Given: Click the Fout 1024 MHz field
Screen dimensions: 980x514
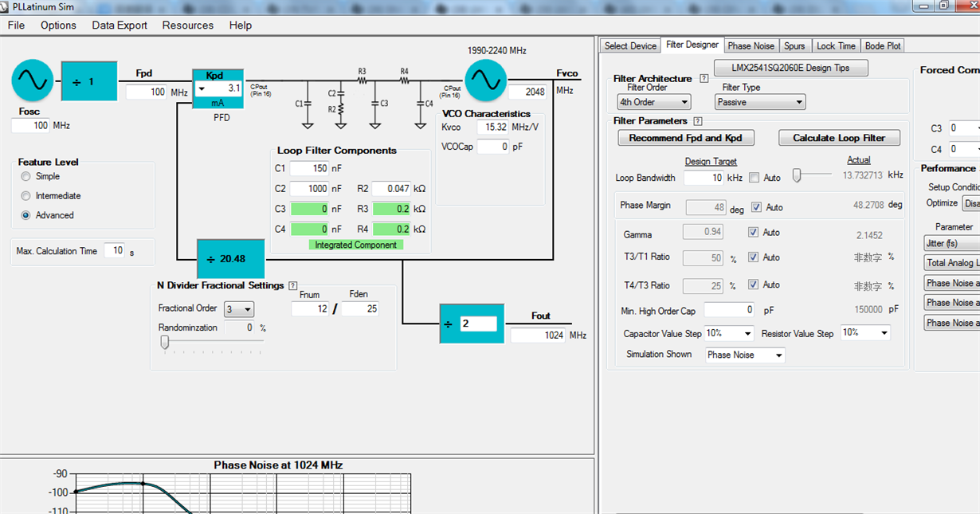Looking at the screenshot, I should (539, 335).
